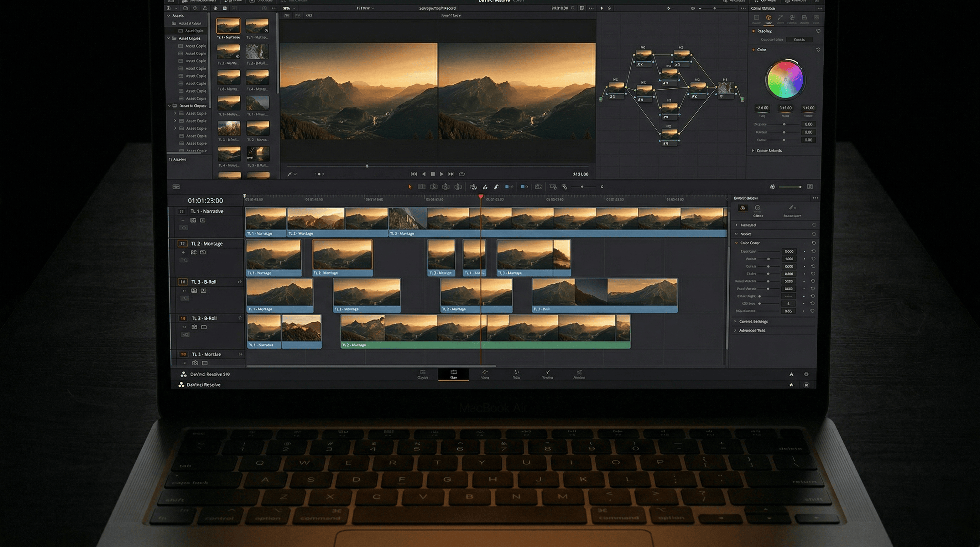The width and height of the screenshot is (980, 547).
Task: Mute the TL 1 - Narrative track header
Action: (193, 221)
